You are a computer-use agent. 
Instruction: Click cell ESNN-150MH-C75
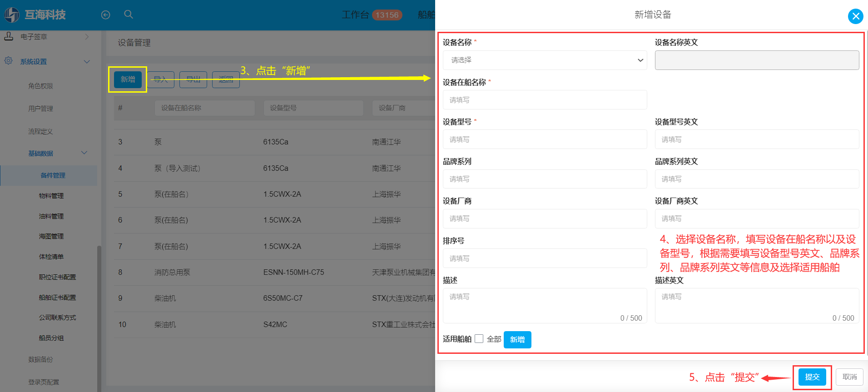pos(293,272)
